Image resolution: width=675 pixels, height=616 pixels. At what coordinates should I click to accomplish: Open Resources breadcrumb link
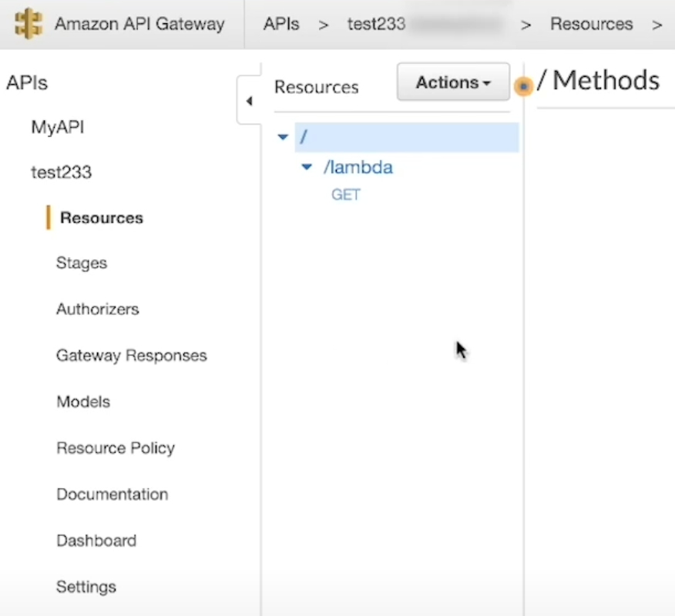[592, 24]
